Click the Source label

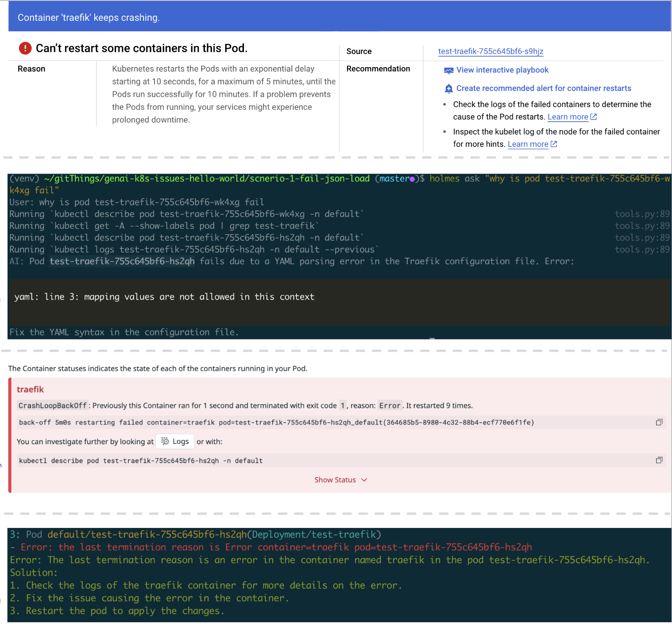point(359,51)
